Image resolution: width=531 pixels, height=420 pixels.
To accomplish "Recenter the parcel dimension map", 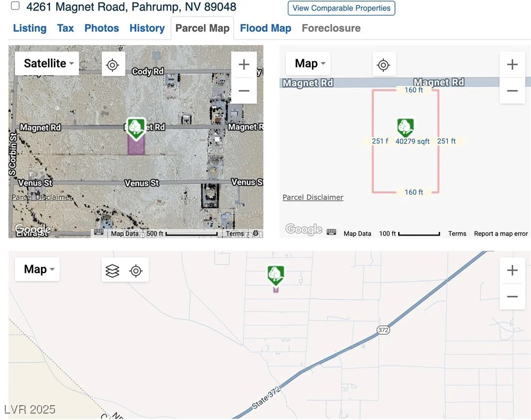I will point(383,64).
